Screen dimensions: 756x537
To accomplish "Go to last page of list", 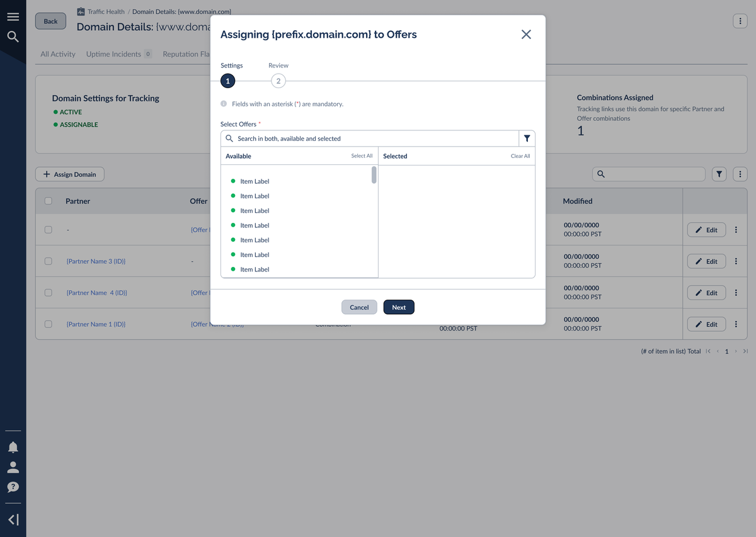I will coord(745,351).
